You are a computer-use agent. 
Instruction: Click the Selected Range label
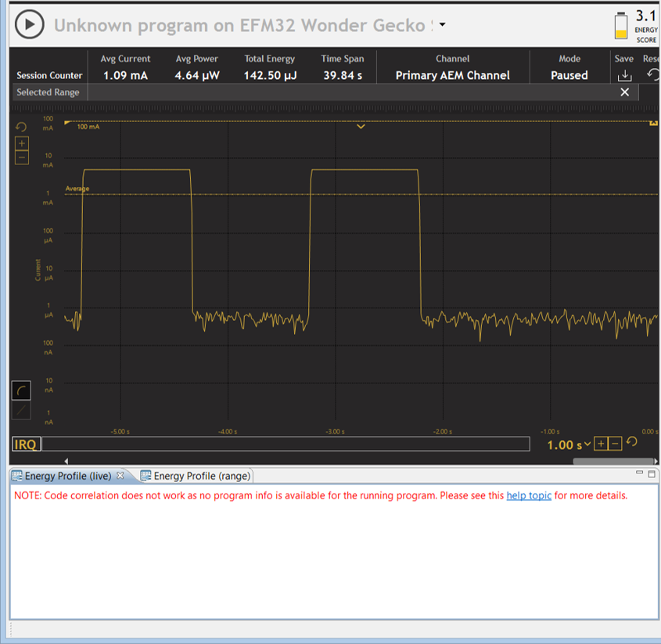click(x=48, y=92)
